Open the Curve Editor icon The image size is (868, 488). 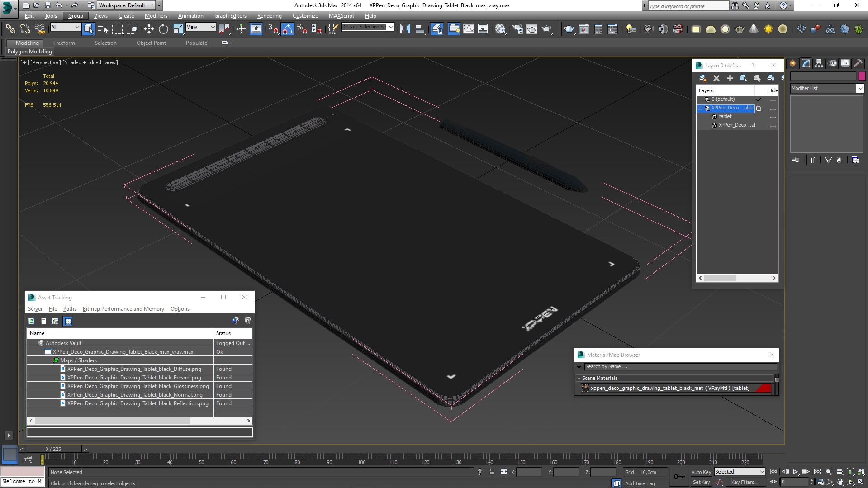pyautogui.click(x=469, y=29)
